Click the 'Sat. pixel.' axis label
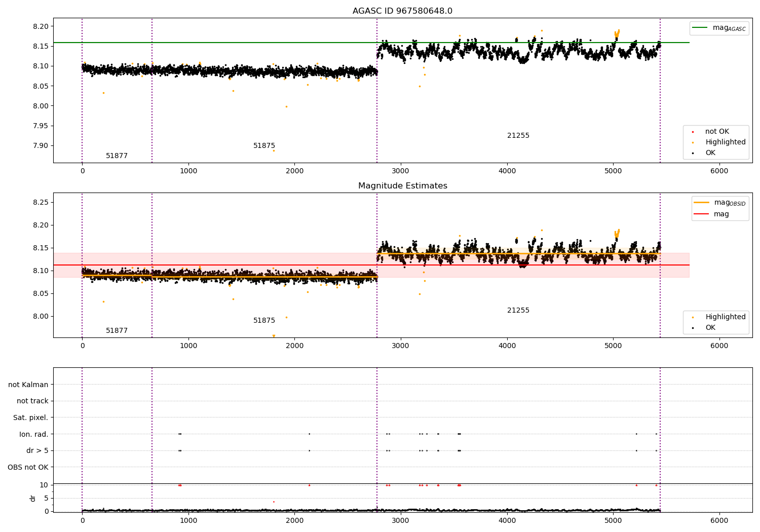Screen dimensions: 760x532 31,417
